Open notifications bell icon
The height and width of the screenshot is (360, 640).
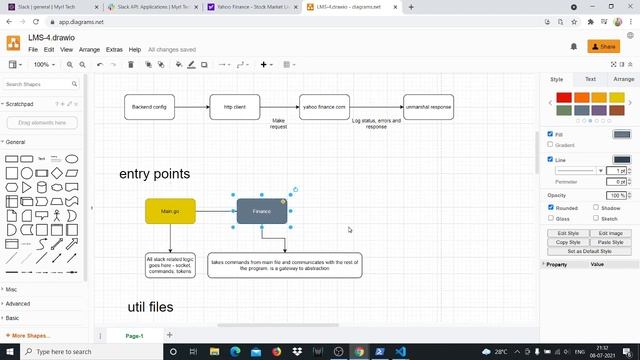573,47
